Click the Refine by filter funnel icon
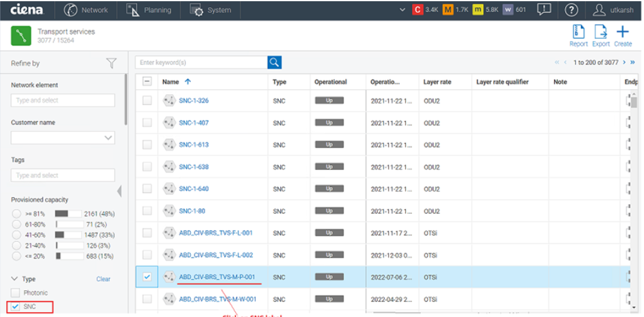This screenshot has width=644, height=317. click(x=111, y=63)
